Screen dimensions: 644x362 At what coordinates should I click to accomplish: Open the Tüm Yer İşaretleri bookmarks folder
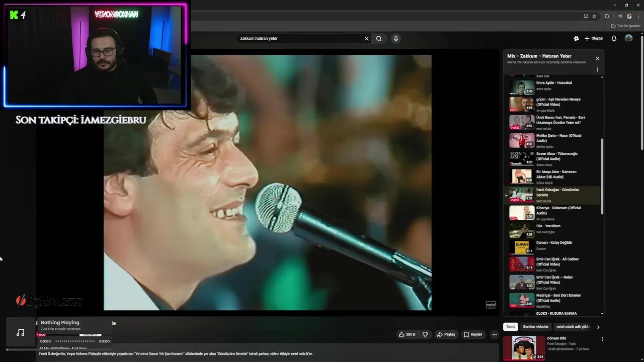click(x=626, y=26)
